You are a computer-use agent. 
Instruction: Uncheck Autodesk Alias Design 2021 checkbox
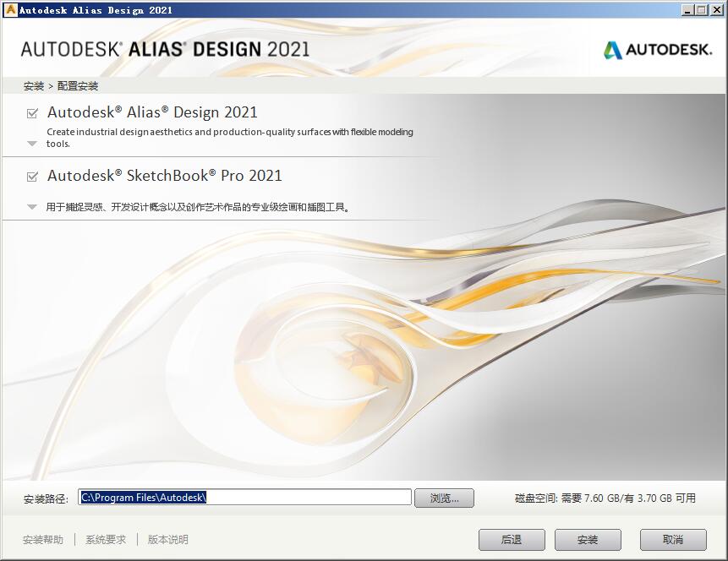click(32, 113)
